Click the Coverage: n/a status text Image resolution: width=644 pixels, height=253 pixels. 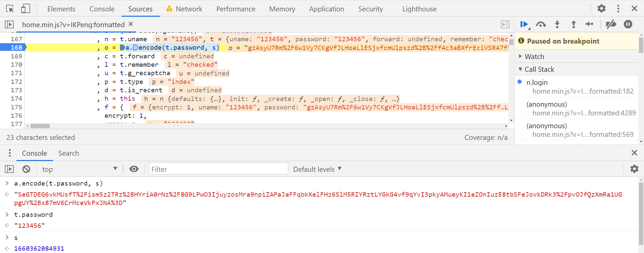(486, 138)
